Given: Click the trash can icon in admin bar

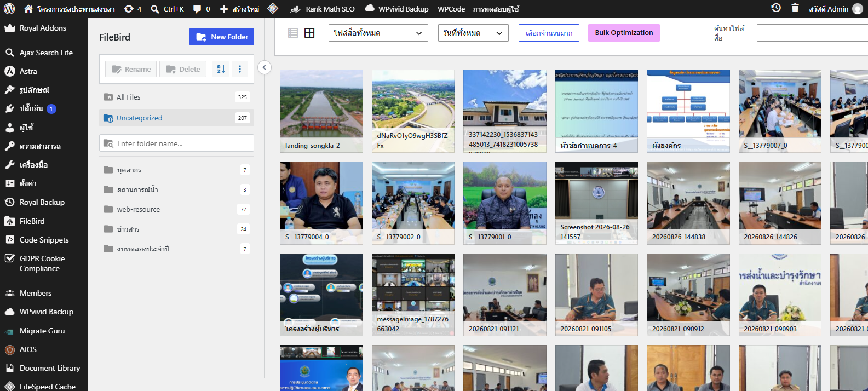Looking at the screenshot, I should coord(795,8).
